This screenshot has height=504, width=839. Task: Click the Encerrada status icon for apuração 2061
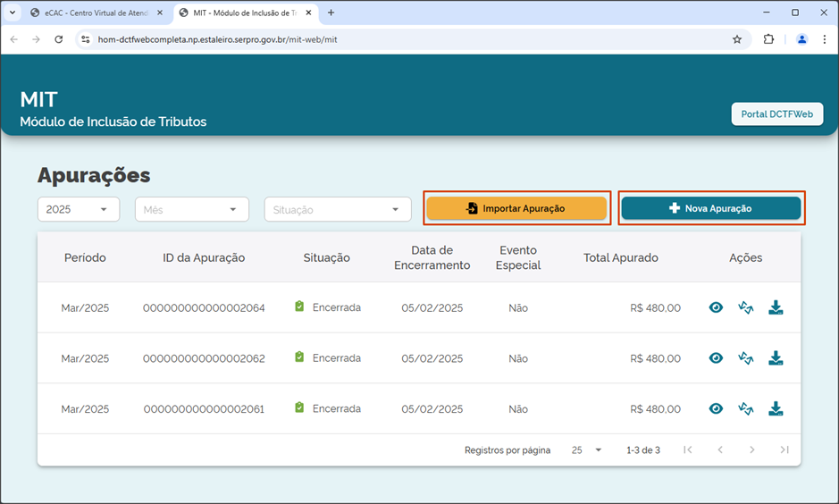coord(299,407)
